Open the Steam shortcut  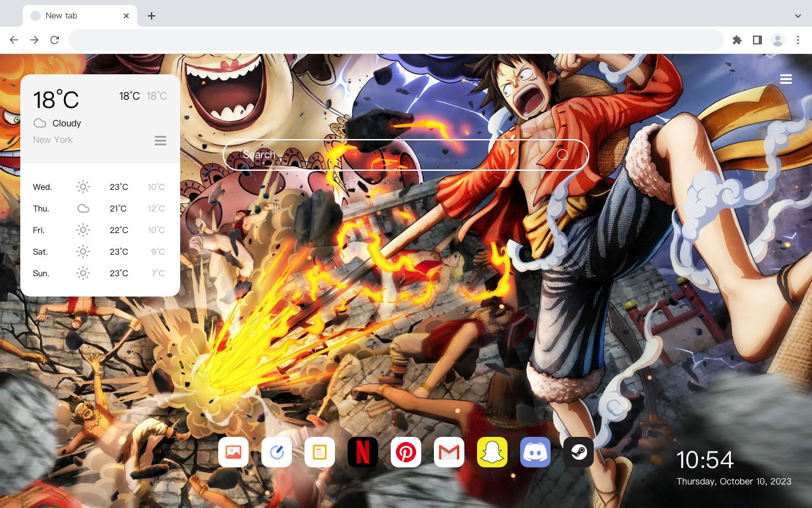tap(579, 452)
